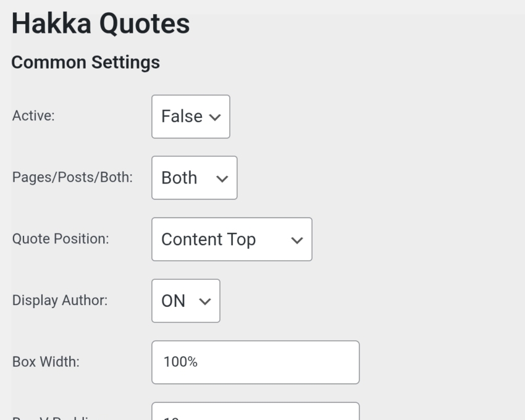Expand the Quote Position dropdown

tap(232, 239)
